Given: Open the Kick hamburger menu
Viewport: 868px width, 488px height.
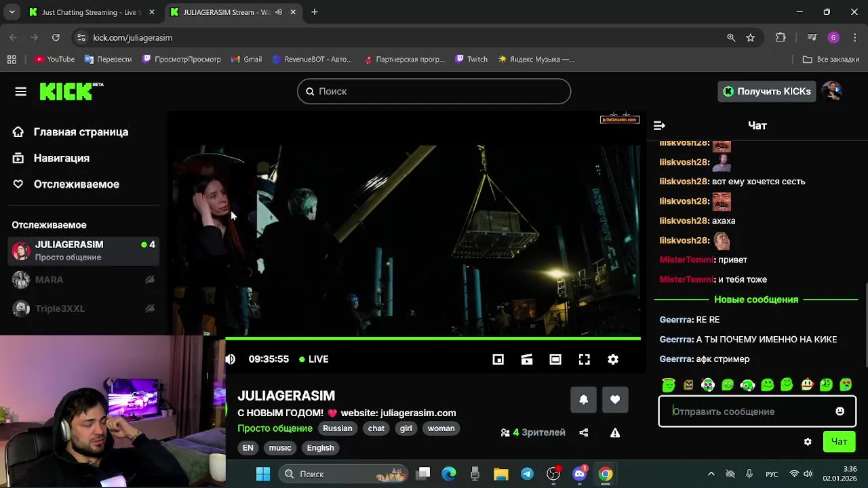Looking at the screenshot, I should 20,91.
